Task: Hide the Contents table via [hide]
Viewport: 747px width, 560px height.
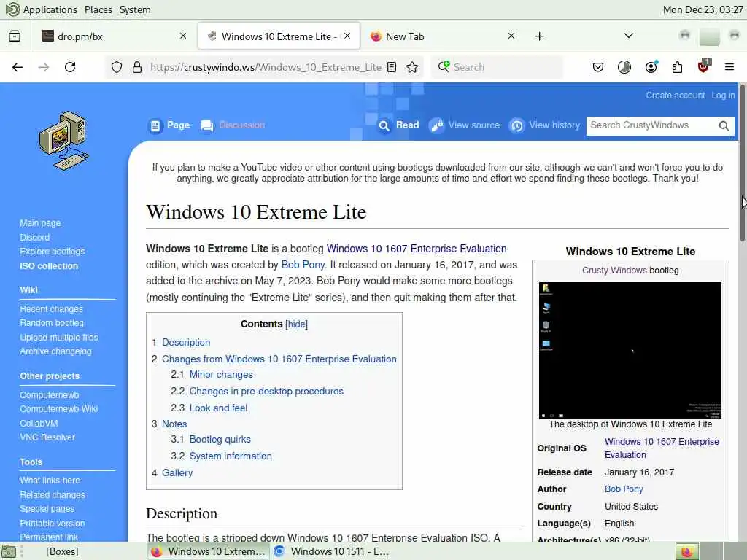Action: coord(296,324)
